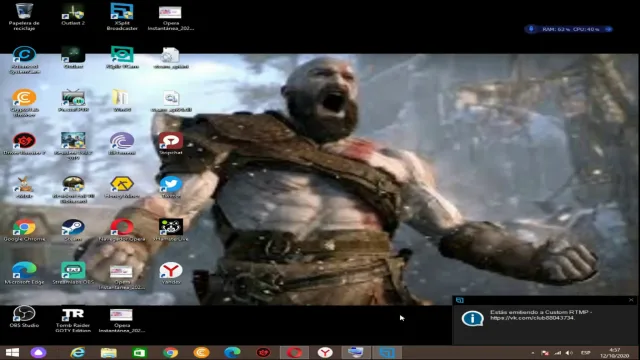Select the Opera Instantánea file beside XSplit Broadcaster
Image resolution: width=640 pixels, height=360 pixels.
(x=171, y=18)
